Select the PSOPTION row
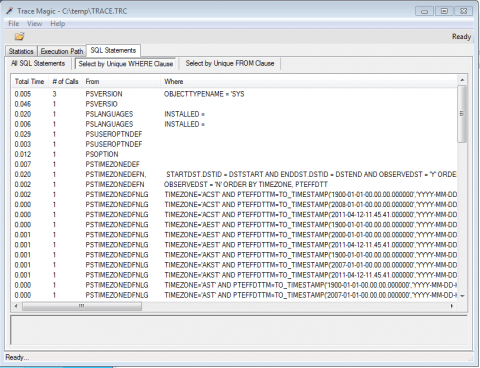480x368 pixels. pos(235,154)
